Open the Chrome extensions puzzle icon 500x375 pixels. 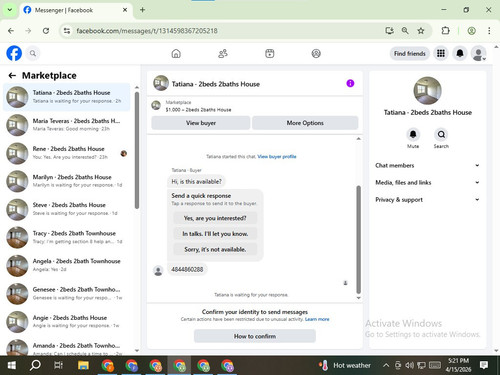(445, 31)
